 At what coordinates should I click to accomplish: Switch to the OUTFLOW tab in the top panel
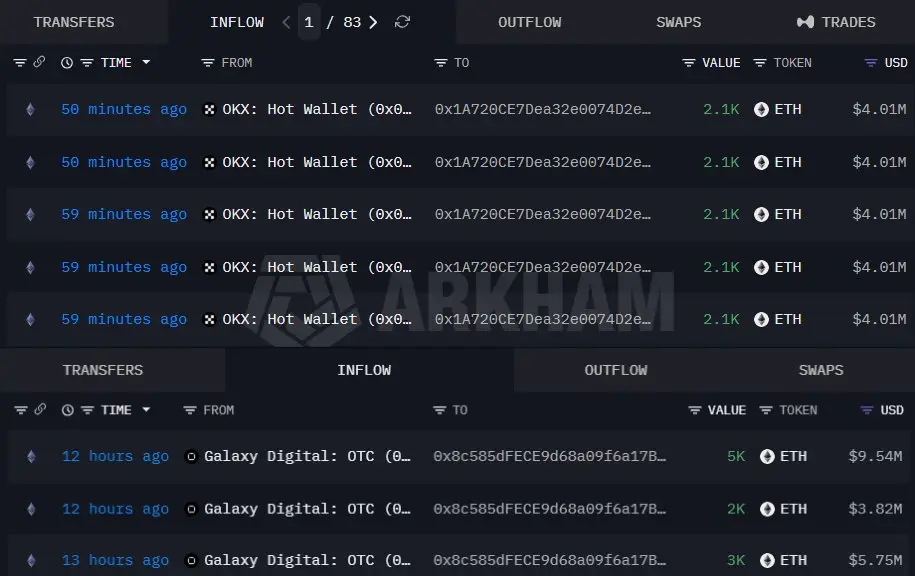[x=529, y=22]
